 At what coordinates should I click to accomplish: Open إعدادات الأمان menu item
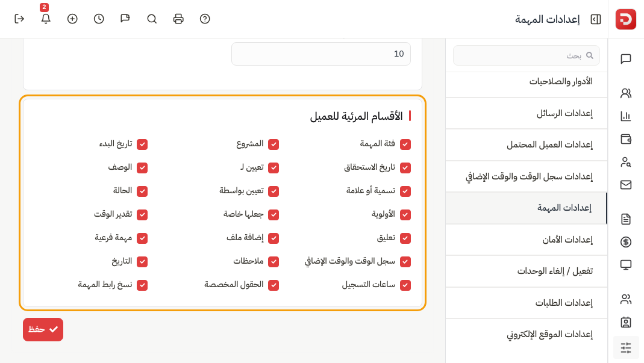pyautogui.click(x=527, y=240)
